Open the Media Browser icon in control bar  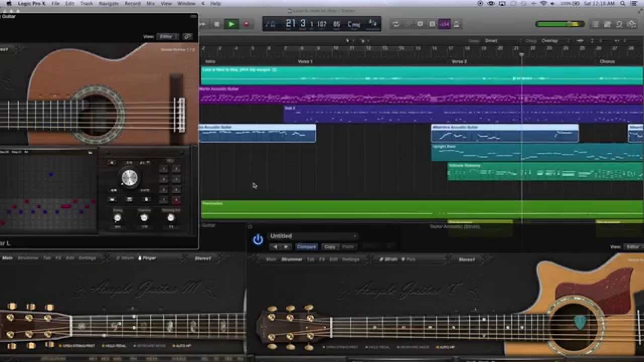631,24
